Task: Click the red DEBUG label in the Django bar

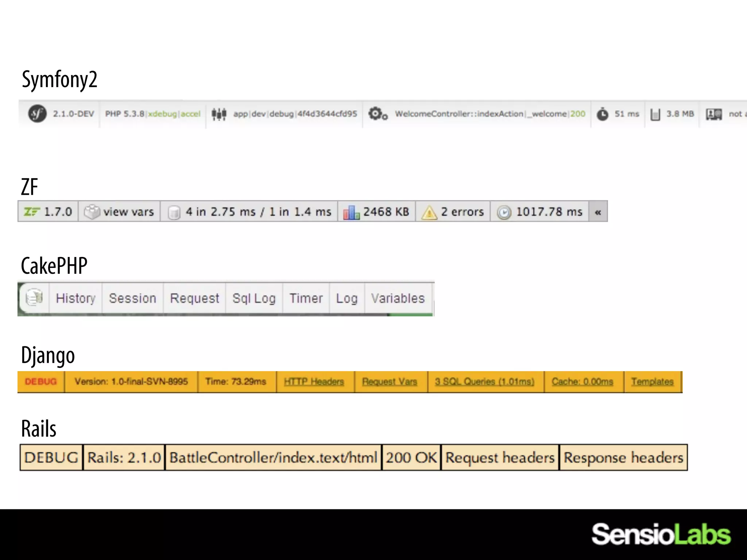Action: [41, 382]
